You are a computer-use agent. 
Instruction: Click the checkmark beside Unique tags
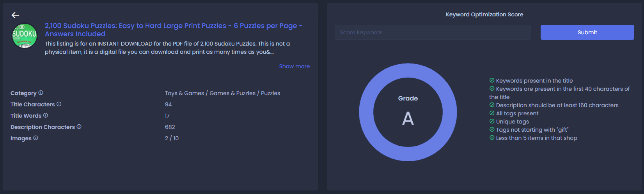(492, 121)
